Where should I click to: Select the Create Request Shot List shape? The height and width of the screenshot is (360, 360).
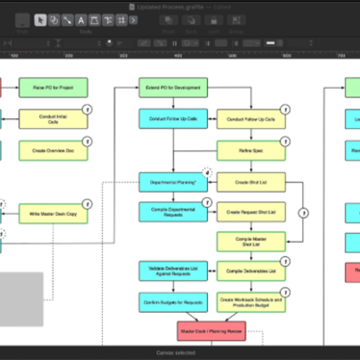tap(251, 212)
